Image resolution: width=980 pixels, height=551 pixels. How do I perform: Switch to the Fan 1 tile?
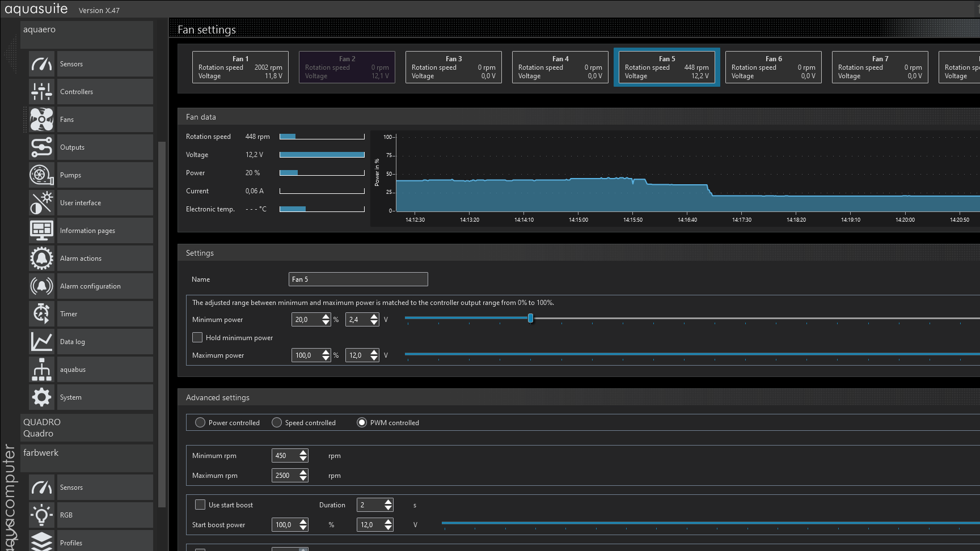pyautogui.click(x=240, y=67)
